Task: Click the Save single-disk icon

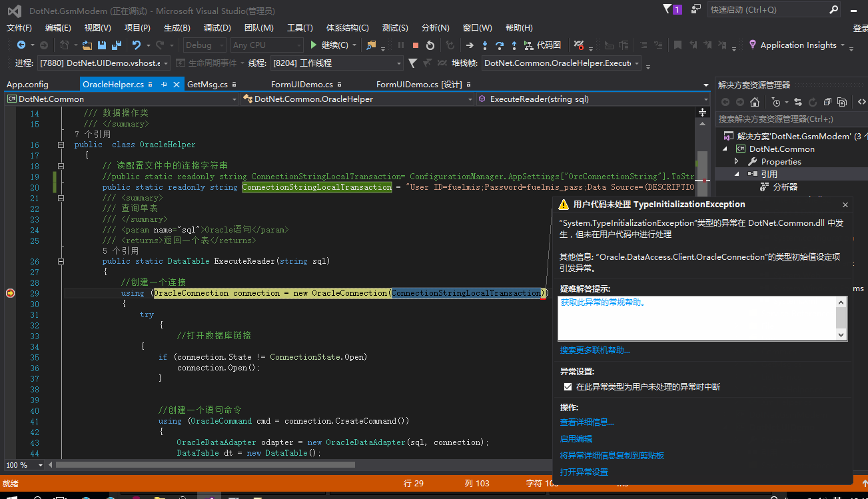Action: point(102,45)
